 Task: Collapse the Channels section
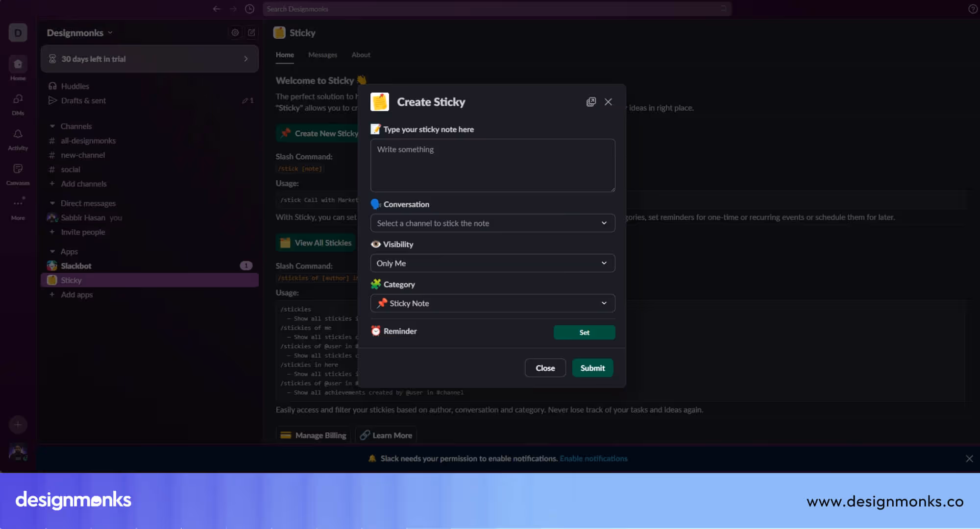click(52, 126)
